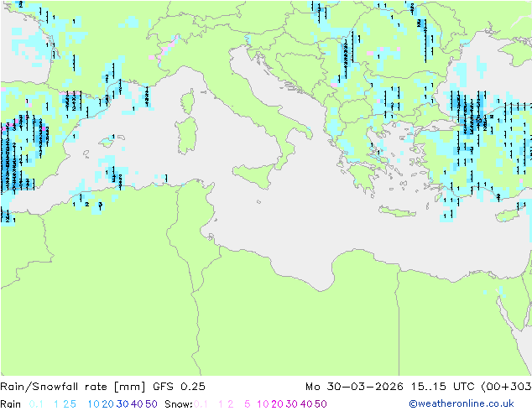Select the Rain legend value 1
This screenshot has width=532, height=411.
pyautogui.click(x=56, y=404)
